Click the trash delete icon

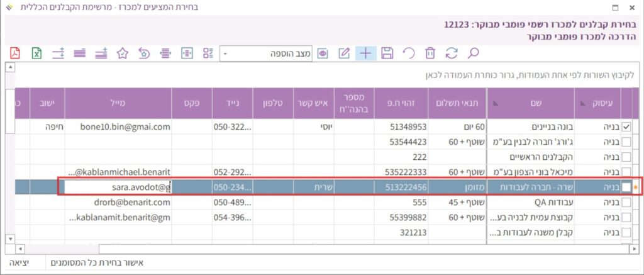coord(430,53)
